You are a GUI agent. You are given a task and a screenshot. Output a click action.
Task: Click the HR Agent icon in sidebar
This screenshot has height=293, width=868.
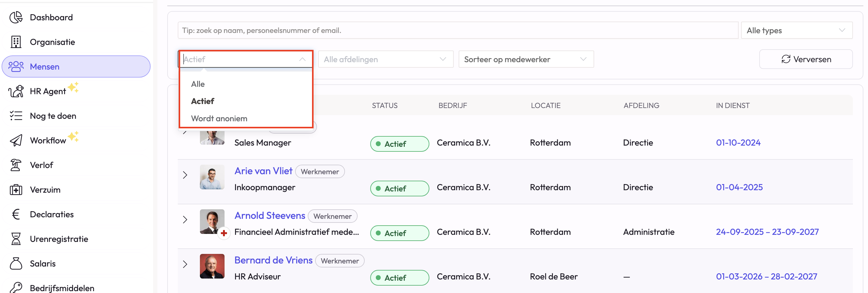click(x=16, y=91)
